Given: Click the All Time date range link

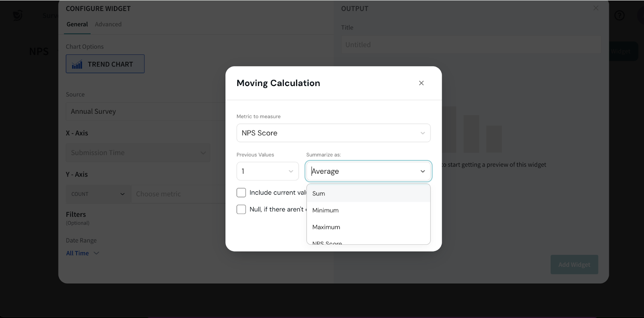Looking at the screenshot, I should point(77,253).
